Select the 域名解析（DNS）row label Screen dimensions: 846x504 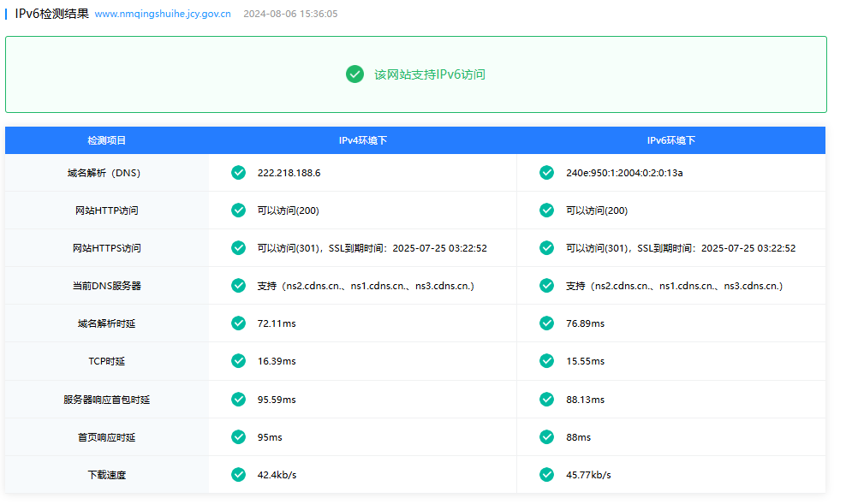tap(104, 173)
